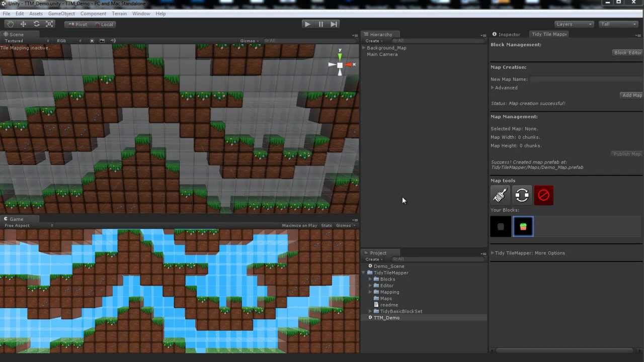Image resolution: width=644 pixels, height=362 pixels.
Task: Select the Move tool in the toolbar
Action: [23, 24]
